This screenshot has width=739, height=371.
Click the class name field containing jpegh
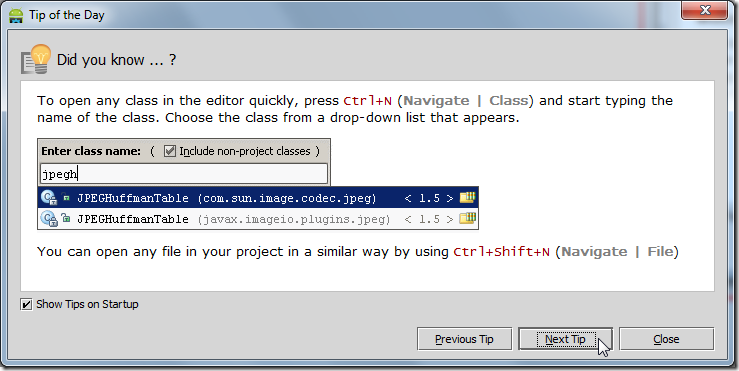pos(184,174)
